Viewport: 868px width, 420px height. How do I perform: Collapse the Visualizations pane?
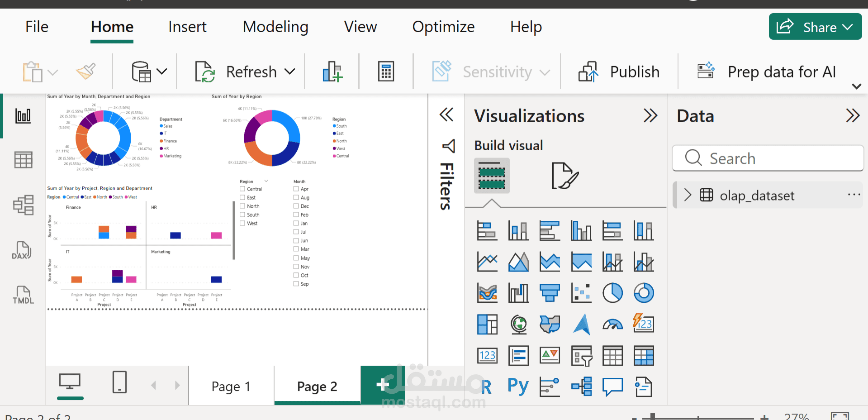coord(650,116)
